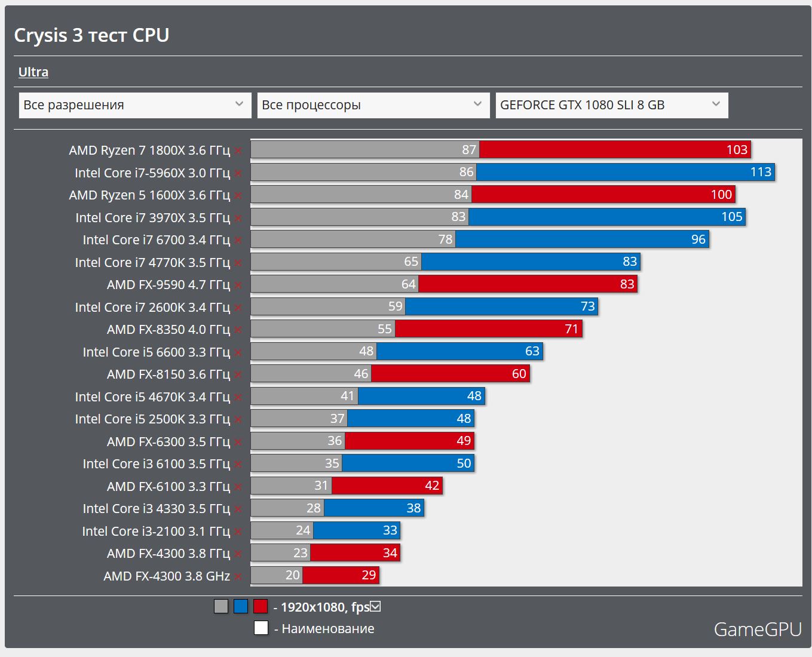This screenshot has width=812, height=657.
Task: Remove AMD FX-9590 4.7 ГГц entry
Action: pos(238,285)
